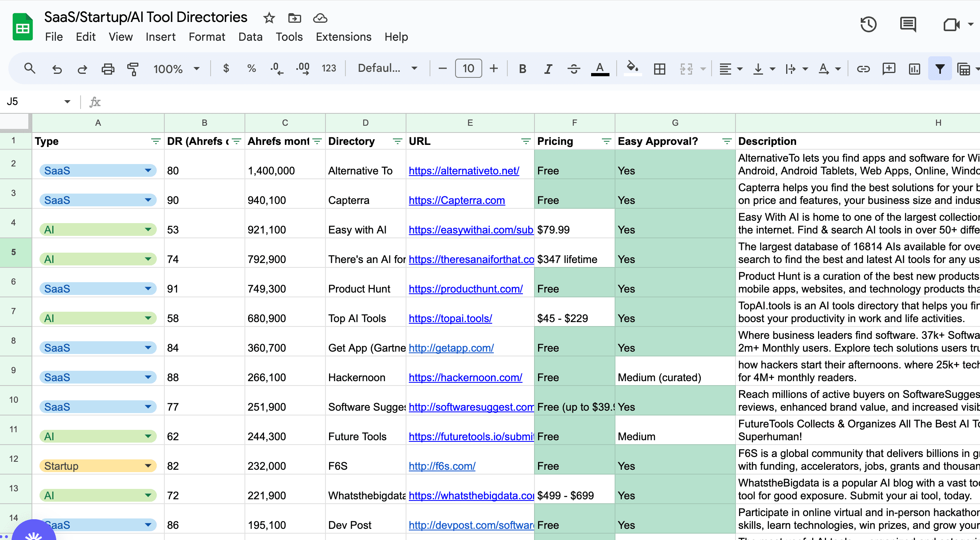This screenshot has width=980, height=540.
Task: Open the Format menu
Action: (x=207, y=37)
